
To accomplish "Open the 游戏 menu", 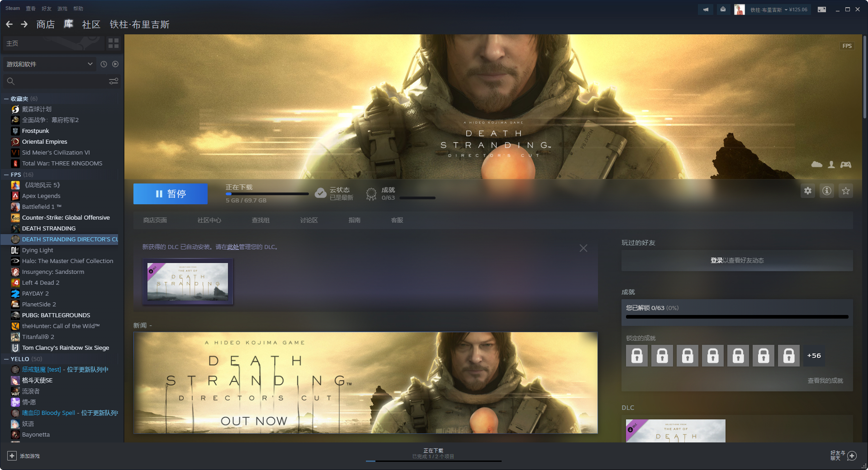I will tap(62, 9).
